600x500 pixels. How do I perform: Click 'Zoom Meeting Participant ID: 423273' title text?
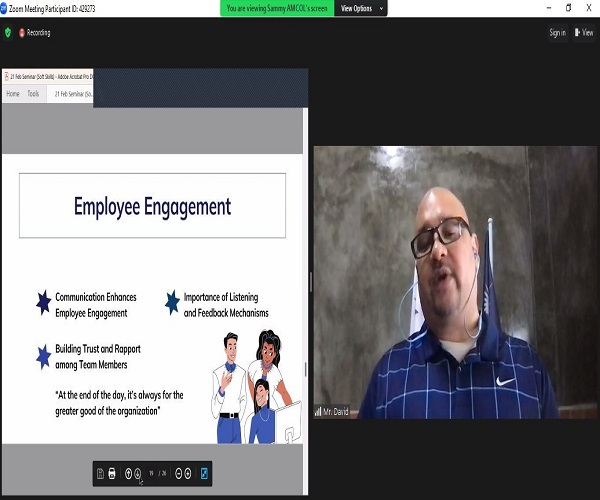(52, 8)
